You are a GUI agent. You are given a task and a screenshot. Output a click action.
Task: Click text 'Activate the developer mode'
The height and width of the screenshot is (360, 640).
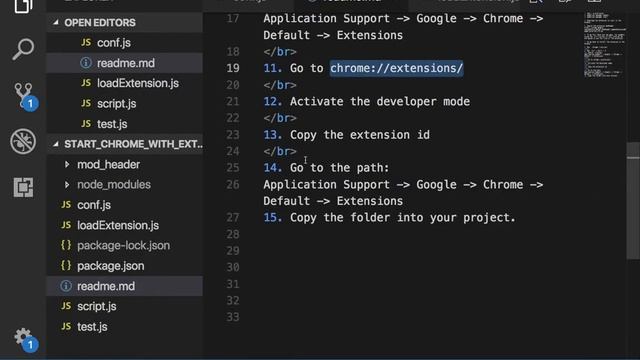[x=380, y=102]
